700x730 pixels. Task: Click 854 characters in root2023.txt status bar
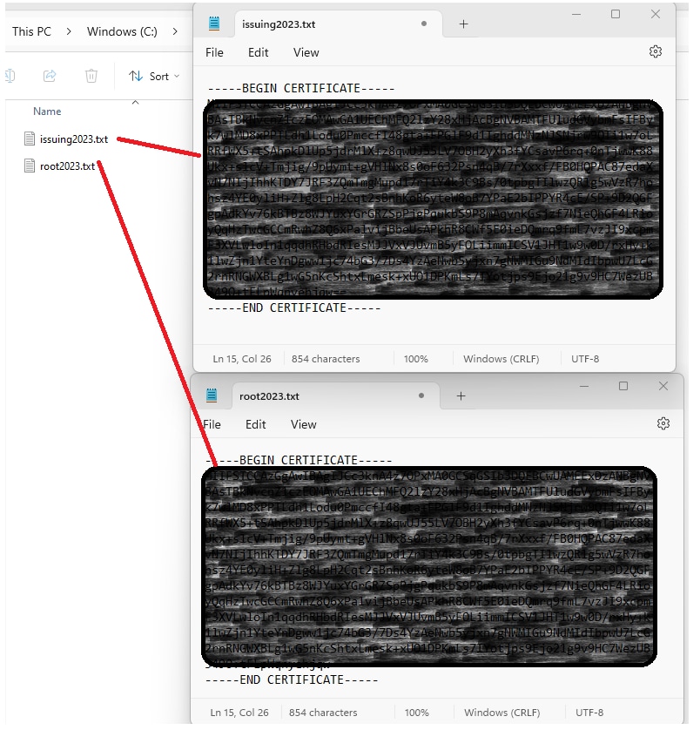point(323,713)
